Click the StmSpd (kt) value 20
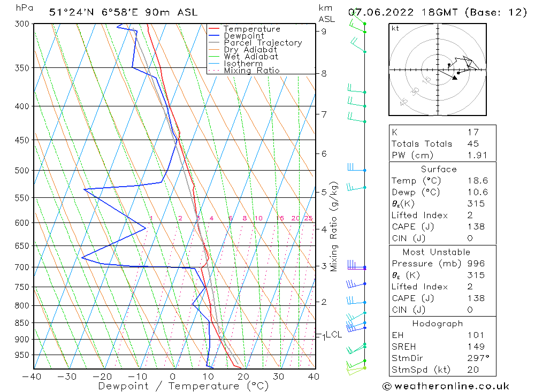This screenshot has width=535, height=392. (x=473, y=370)
